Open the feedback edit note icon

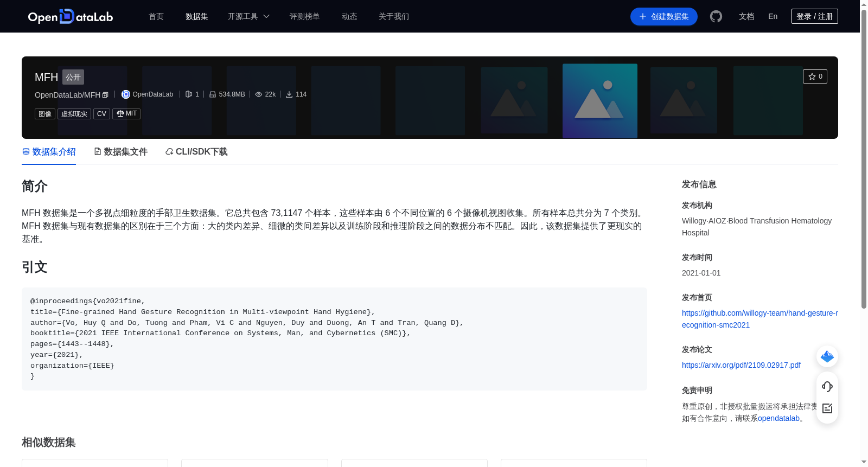827,408
